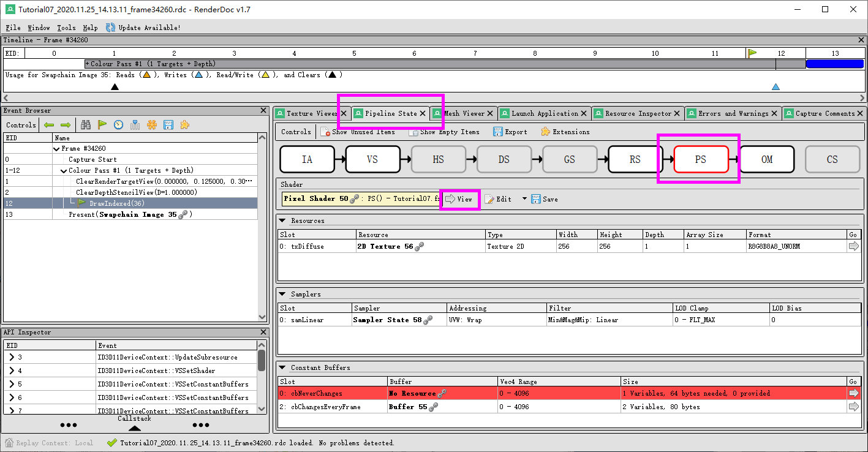Screen dimensions: 868x452
Task: Click Extensions in Pipeline State toolbar
Action: (565, 132)
